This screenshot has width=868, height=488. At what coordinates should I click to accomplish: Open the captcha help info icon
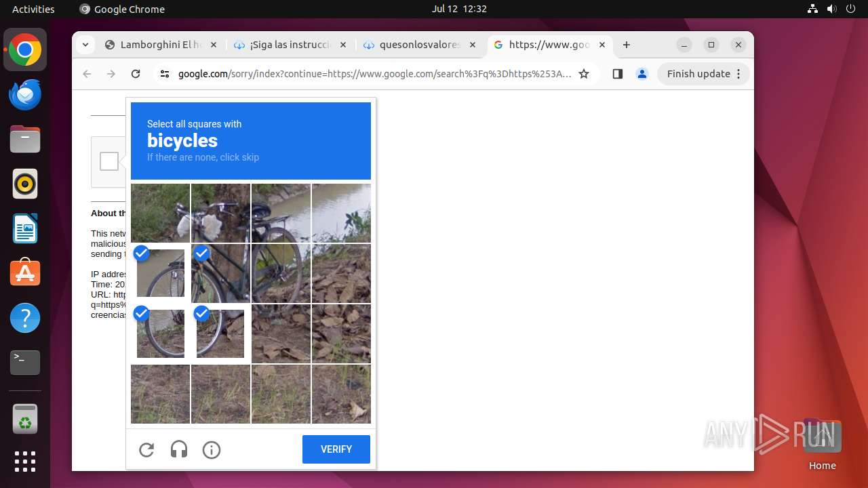click(212, 449)
